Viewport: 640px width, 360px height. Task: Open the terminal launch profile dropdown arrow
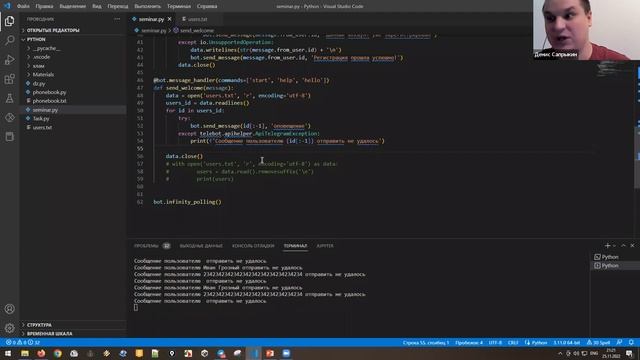click(614, 246)
